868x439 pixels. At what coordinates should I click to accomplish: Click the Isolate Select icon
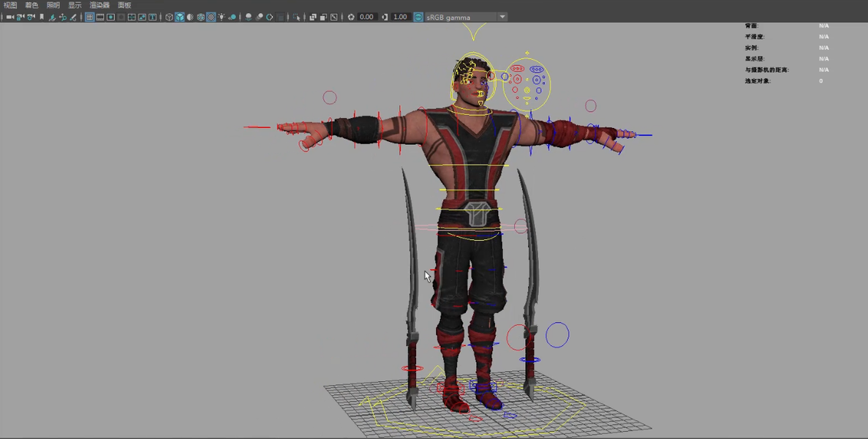tap(296, 17)
